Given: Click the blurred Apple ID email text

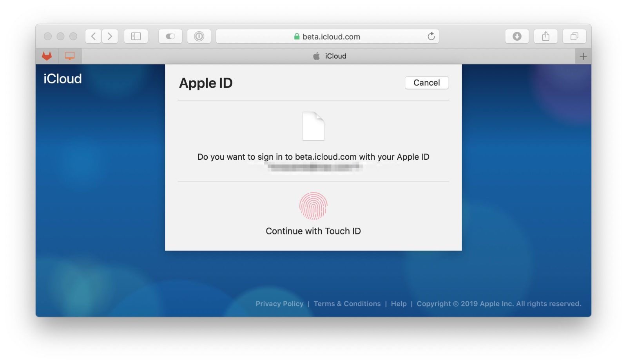Looking at the screenshot, I should tap(313, 167).
